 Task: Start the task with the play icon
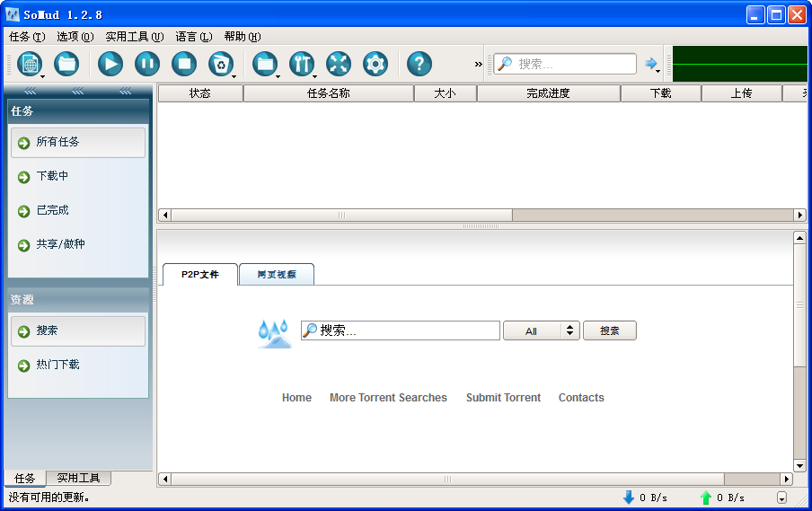[x=110, y=64]
